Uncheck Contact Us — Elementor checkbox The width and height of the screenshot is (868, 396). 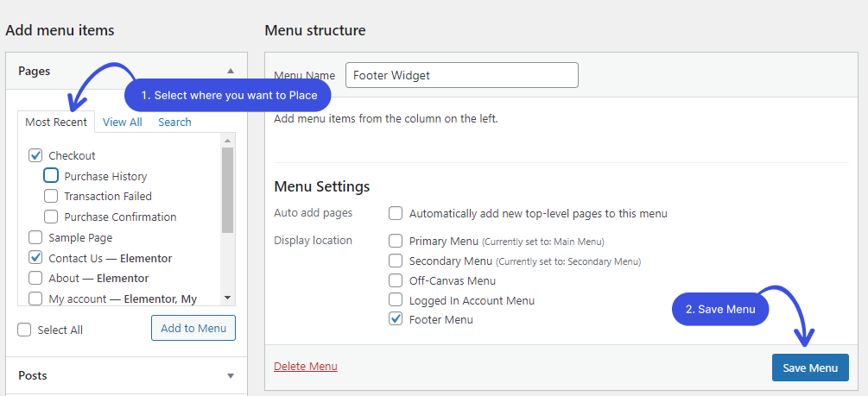coord(35,258)
